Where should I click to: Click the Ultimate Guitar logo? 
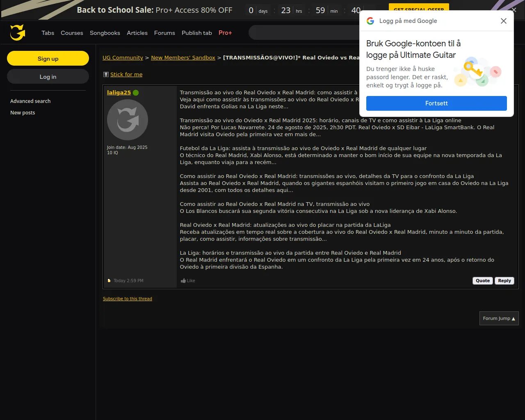tap(18, 32)
